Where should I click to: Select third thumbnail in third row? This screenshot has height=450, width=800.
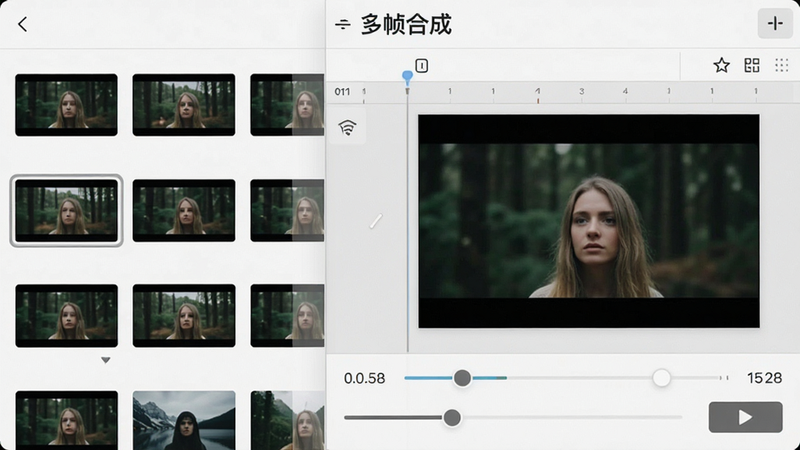click(287, 316)
